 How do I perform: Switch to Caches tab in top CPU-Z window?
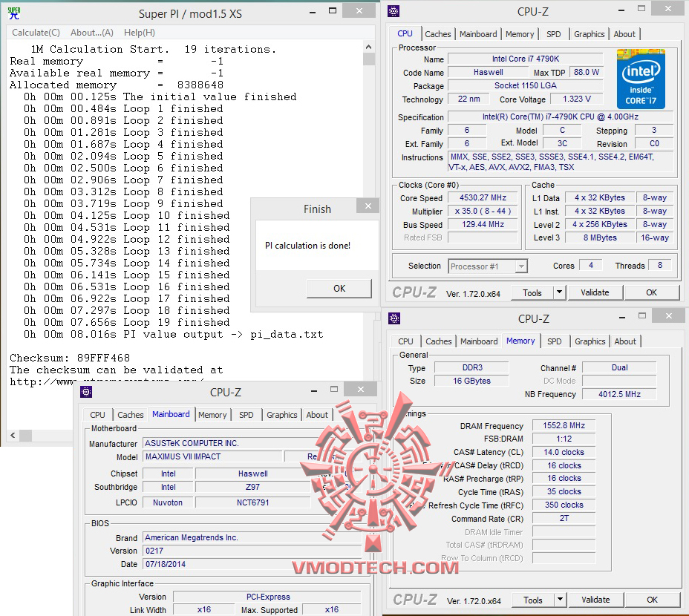click(x=437, y=34)
